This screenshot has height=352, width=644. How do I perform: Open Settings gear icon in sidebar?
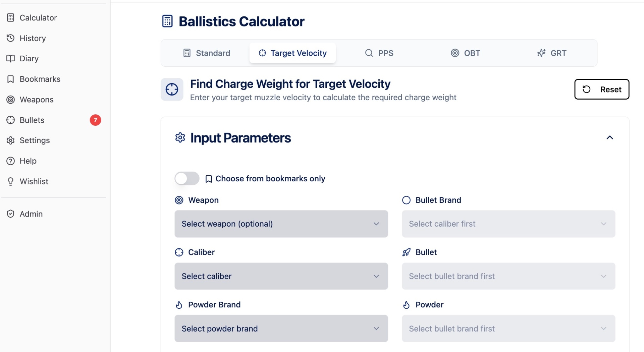[x=11, y=140]
